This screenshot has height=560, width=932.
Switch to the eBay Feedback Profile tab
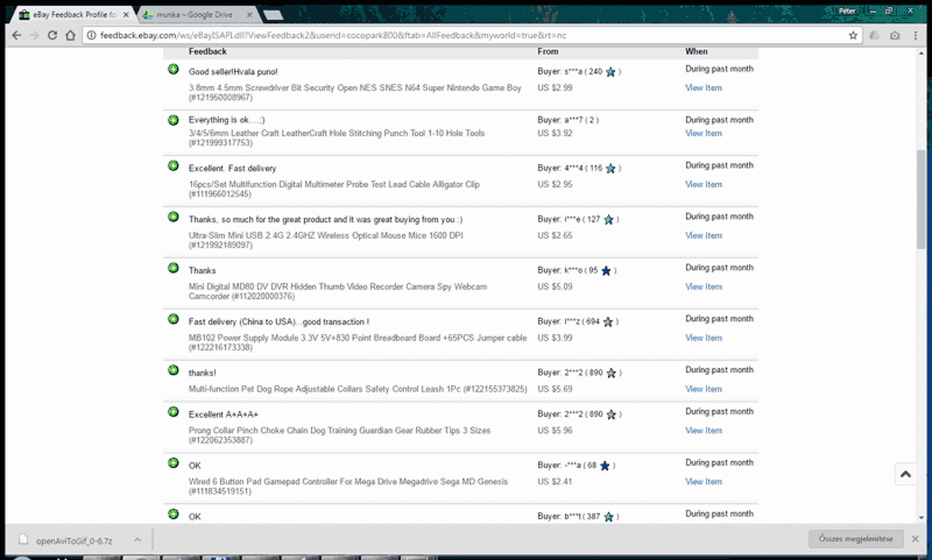pos(73,14)
